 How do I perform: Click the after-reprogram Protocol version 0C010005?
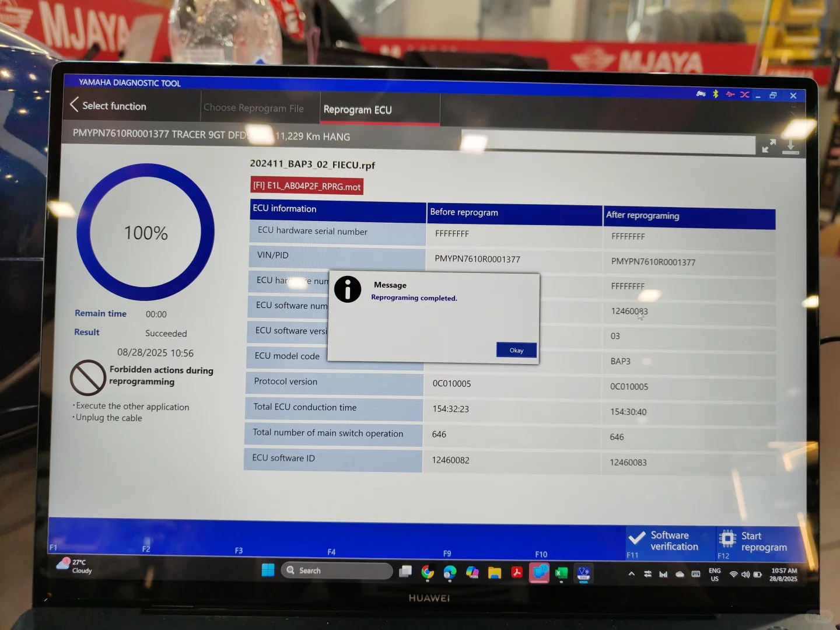click(629, 387)
